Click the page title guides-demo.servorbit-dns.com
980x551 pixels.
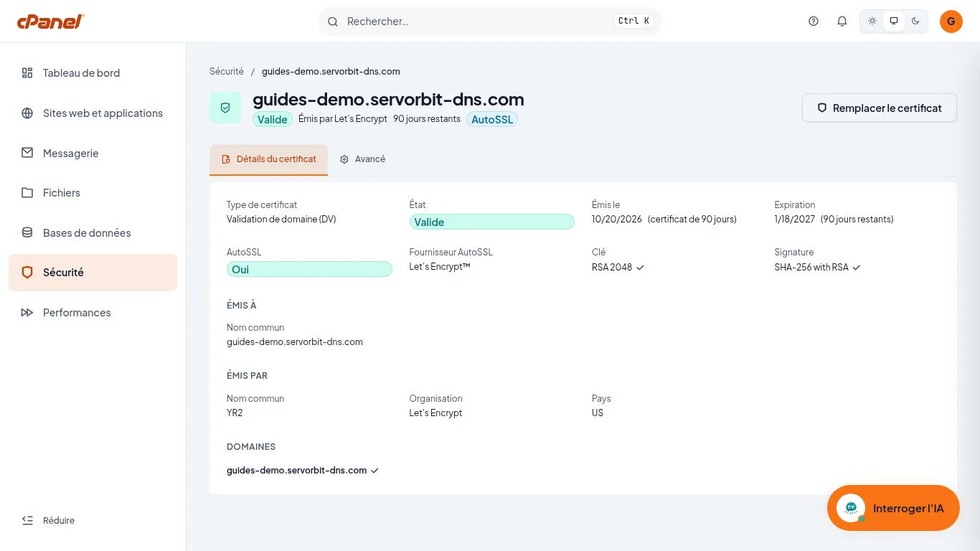(388, 99)
